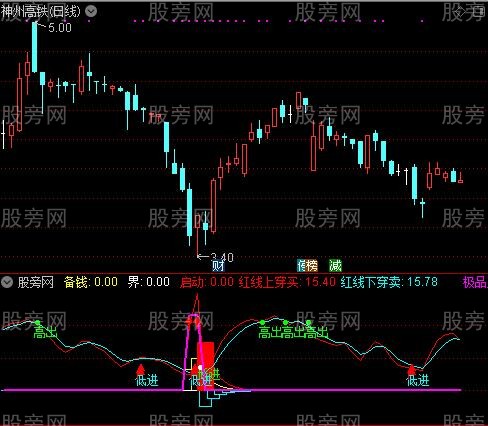This screenshot has height=426, width=488.
Task: Open the green 减 marker under the chart
Action: pos(335,266)
